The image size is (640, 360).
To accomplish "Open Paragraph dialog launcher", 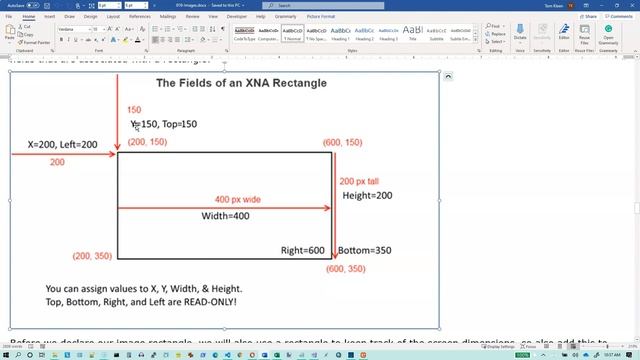I will [227, 51].
